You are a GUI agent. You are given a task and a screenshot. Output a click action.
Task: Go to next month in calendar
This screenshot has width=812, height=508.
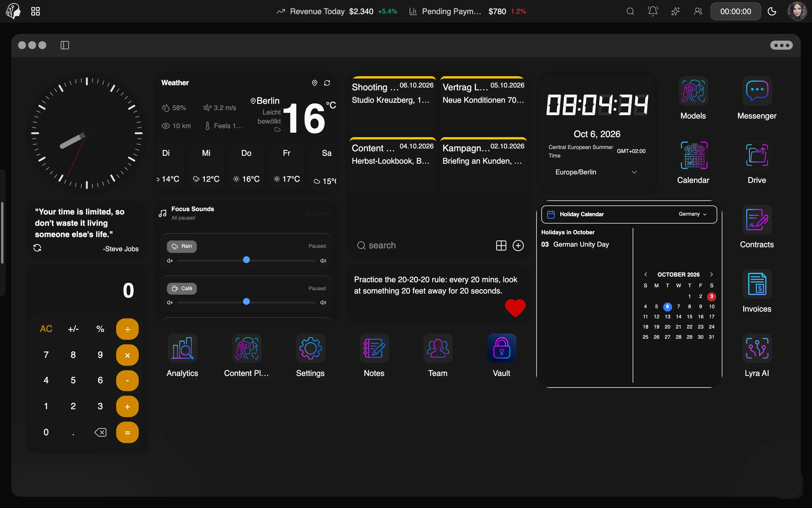tap(711, 275)
